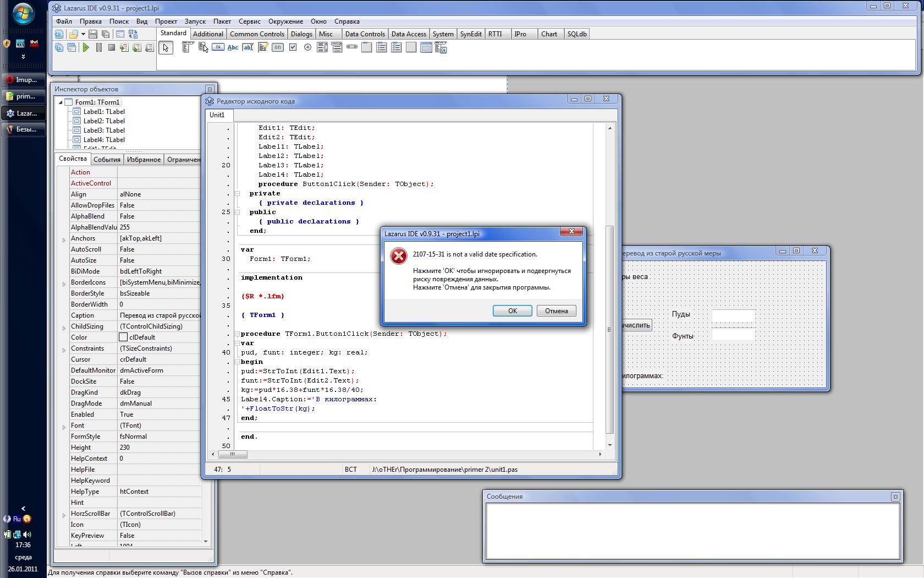The image size is (924, 578).
Task: Click the Enabled property value True
Action: click(159, 414)
